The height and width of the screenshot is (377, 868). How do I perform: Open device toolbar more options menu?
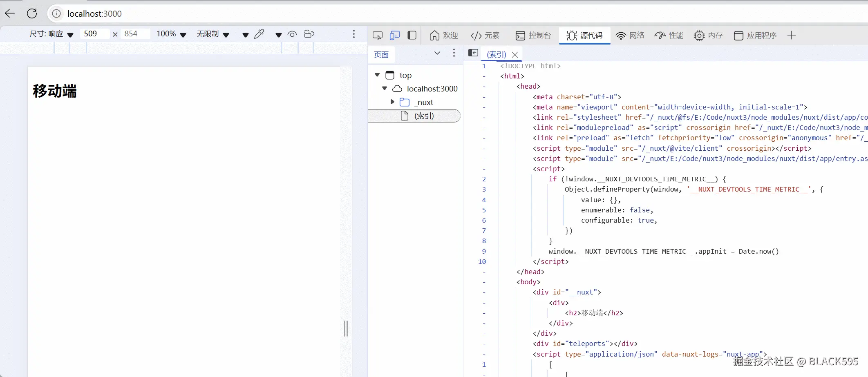[x=354, y=34]
